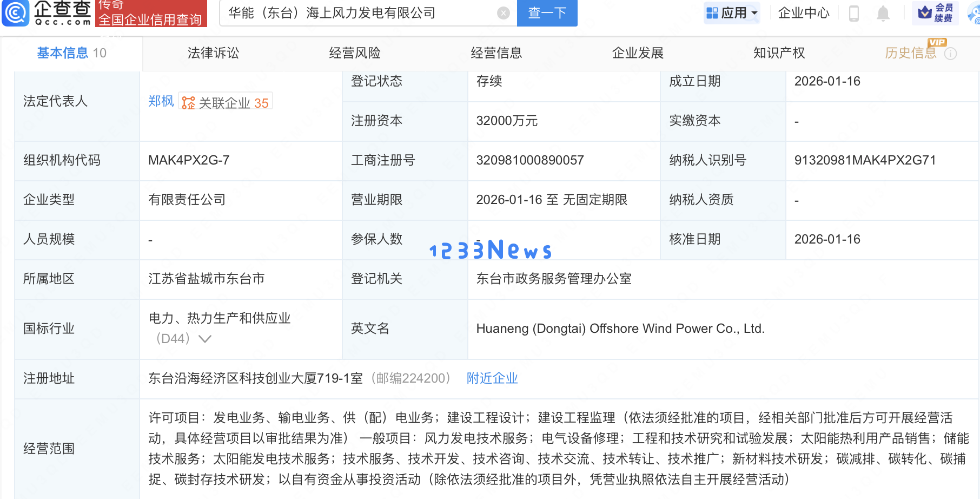This screenshot has width=980, height=499.
Task: Open the notification bell in top bar
Action: click(x=883, y=14)
